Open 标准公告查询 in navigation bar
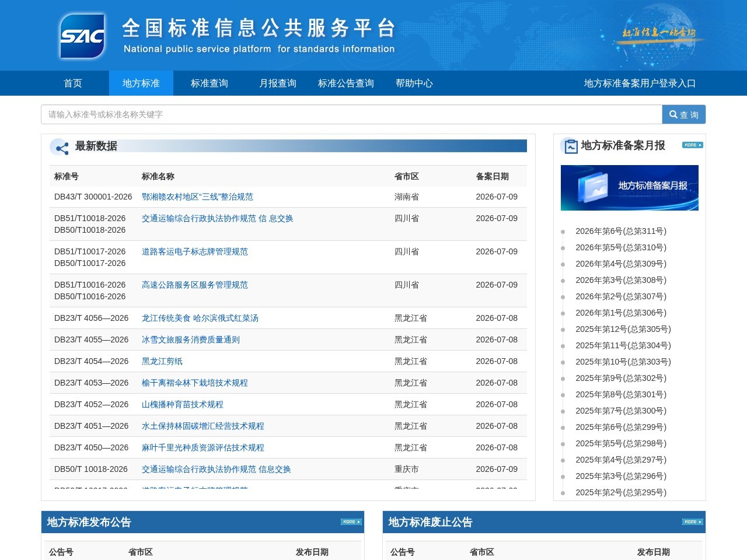Screen dimensions: 747x560 tap(346, 83)
